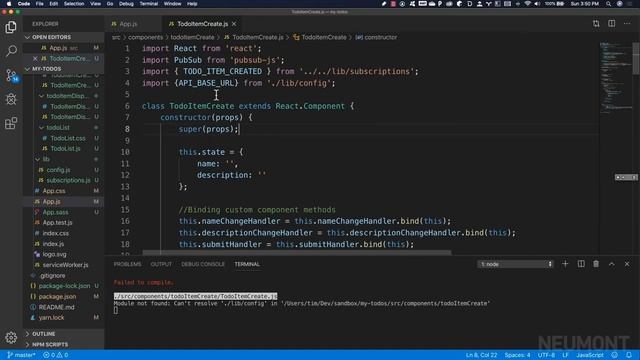Split the editor to the right
640x360 pixels.
pyautogui.click(x=611, y=24)
